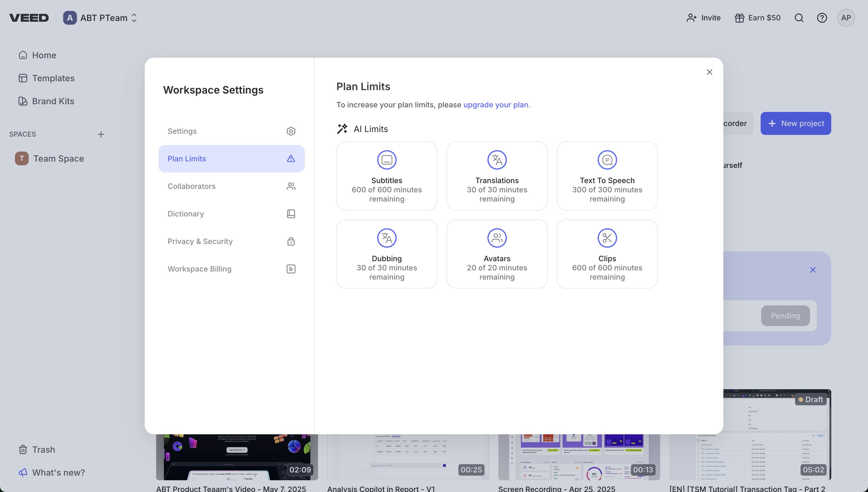Click the Plan Limits heading text
Image resolution: width=868 pixels, height=492 pixels.
363,86
